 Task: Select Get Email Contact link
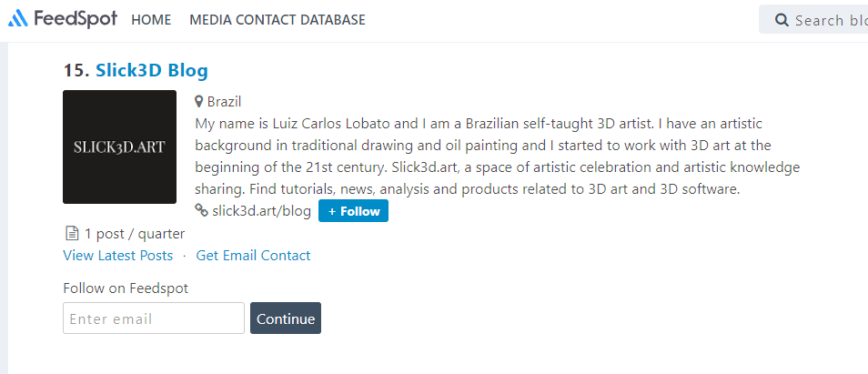pos(253,256)
